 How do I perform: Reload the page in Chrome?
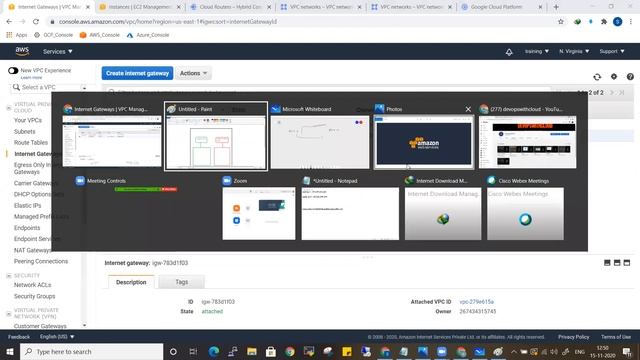[36, 22]
